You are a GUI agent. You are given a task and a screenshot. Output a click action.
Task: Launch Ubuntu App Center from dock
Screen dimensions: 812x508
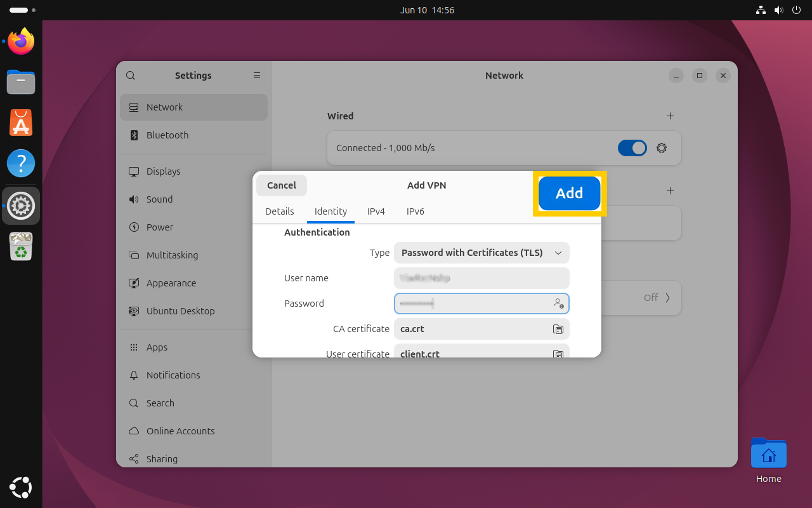click(x=21, y=123)
